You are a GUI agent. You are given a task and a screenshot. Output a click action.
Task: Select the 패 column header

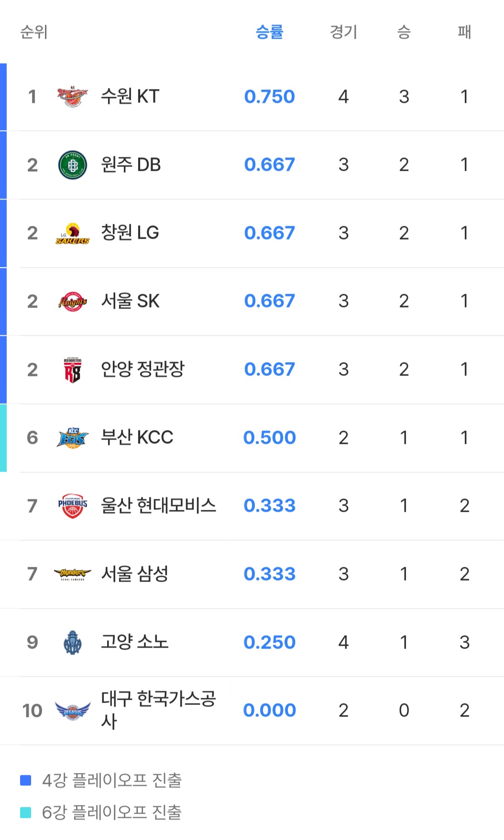pos(464,32)
